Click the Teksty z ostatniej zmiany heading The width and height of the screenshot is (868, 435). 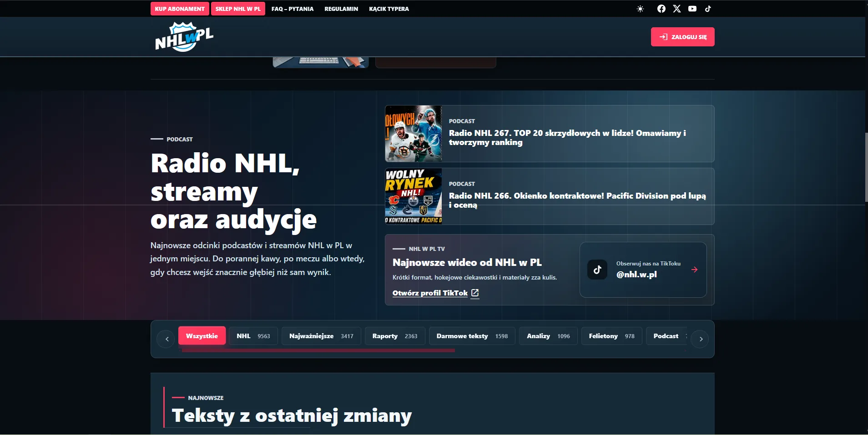coord(292,416)
